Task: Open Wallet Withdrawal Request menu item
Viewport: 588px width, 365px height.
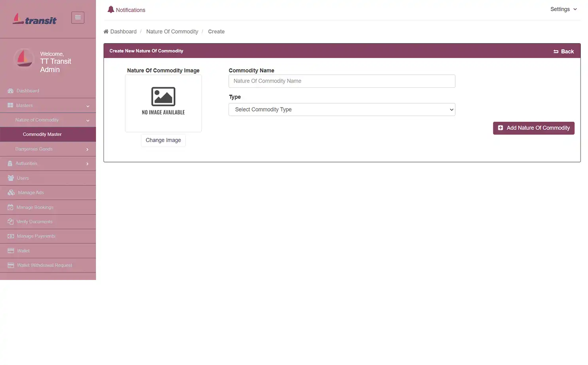Action: point(44,265)
